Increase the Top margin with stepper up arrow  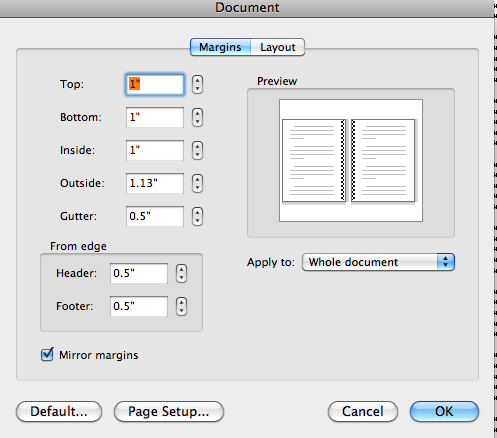pos(197,80)
